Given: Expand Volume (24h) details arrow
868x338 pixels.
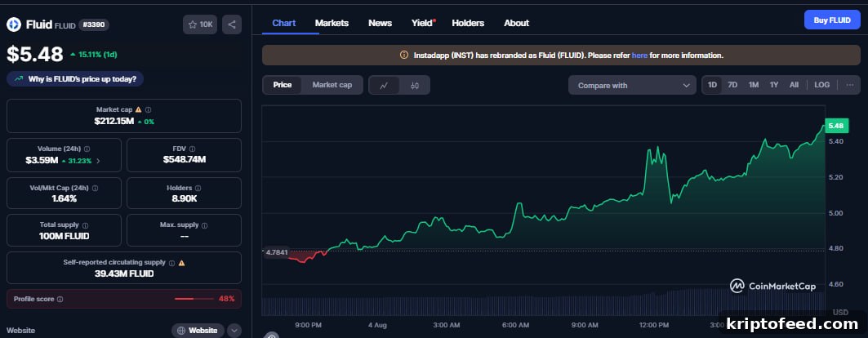Looking at the screenshot, I should tap(99, 161).
